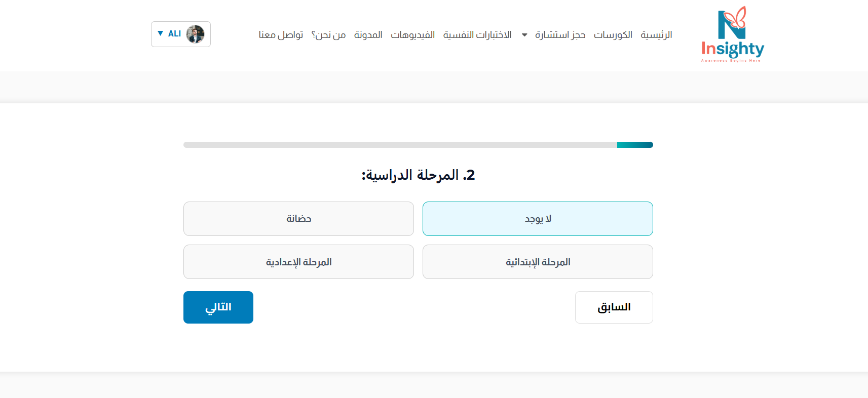Click the Insighty butterfly logo

732,34
